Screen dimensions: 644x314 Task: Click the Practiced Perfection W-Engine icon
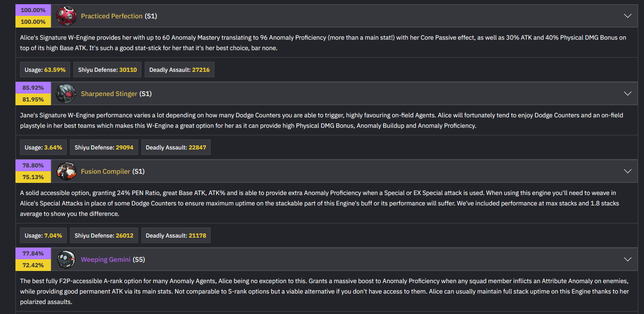66,16
